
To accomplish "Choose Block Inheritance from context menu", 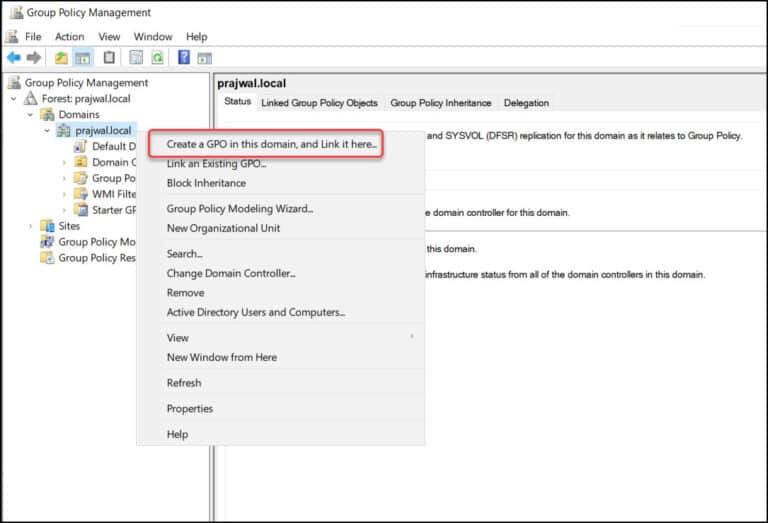I will [206, 183].
